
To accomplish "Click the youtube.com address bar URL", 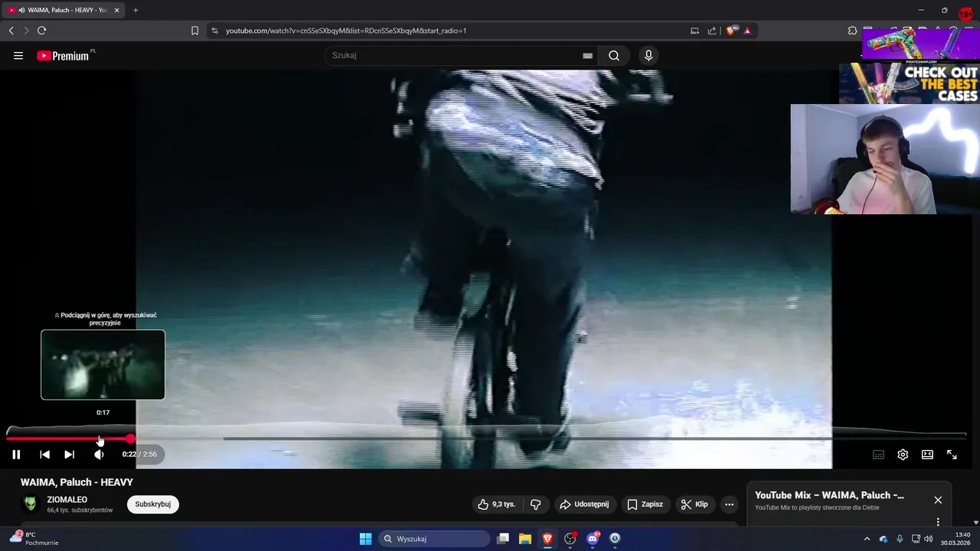I will coord(346,31).
